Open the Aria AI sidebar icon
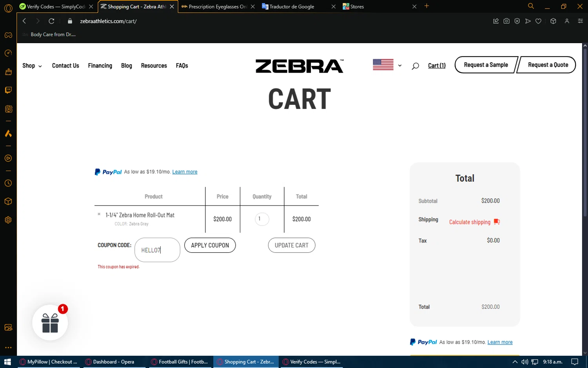Screen dimensions: 588x368 (x=8, y=134)
